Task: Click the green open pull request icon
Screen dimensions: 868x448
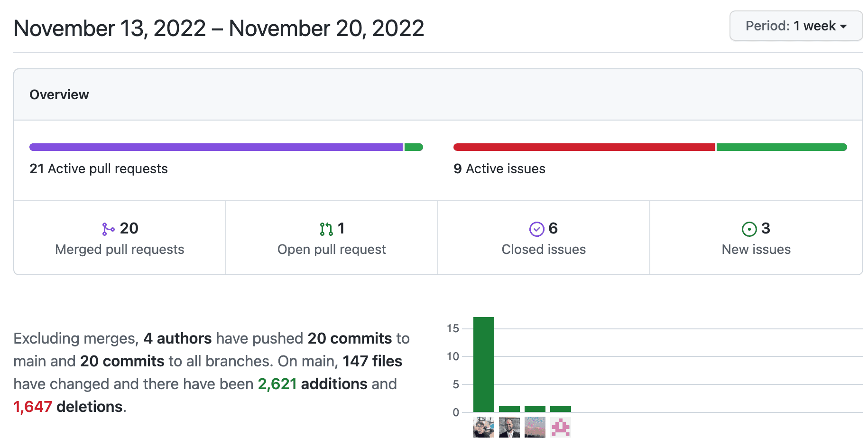Action: [x=326, y=229]
